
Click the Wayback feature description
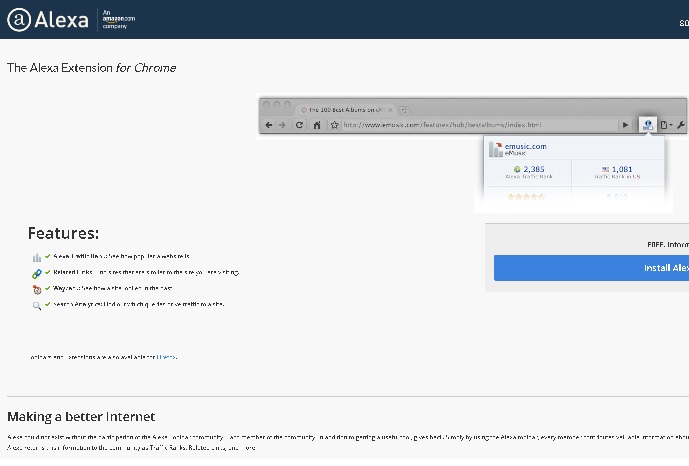(112, 289)
